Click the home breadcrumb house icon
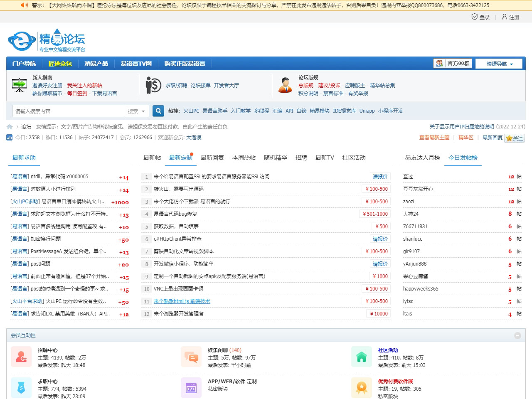The height and width of the screenshot is (399, 532). coord(9,126)
